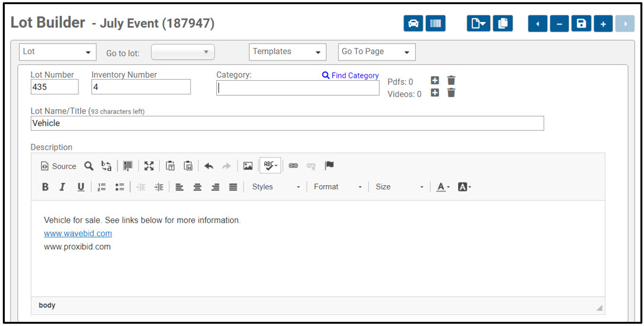The image size is (644, 326).
Task: Click the body element path label
Action: 47,305
